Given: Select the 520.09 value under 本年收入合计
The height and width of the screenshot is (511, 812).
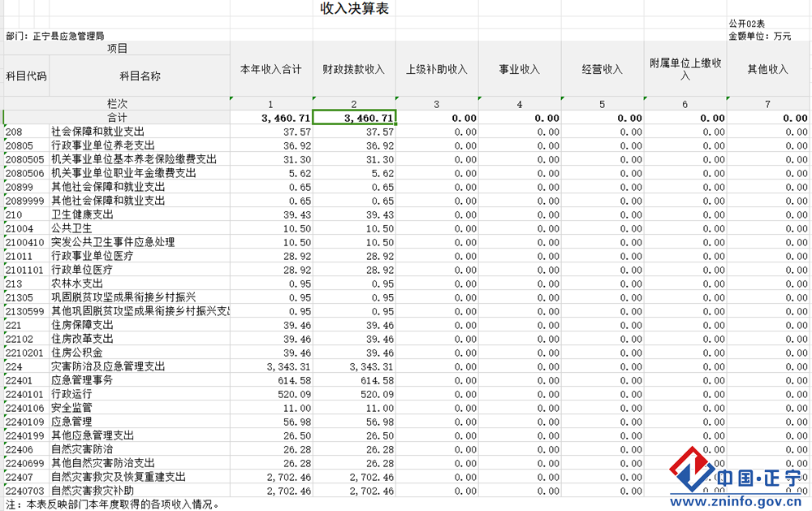Looking at the screenshot, I should [x=271, y=394].
